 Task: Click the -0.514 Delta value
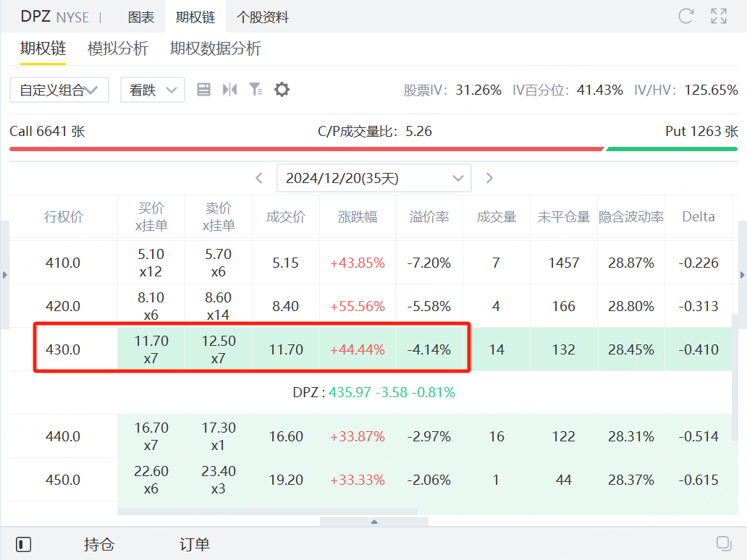[x=699, y=436]
